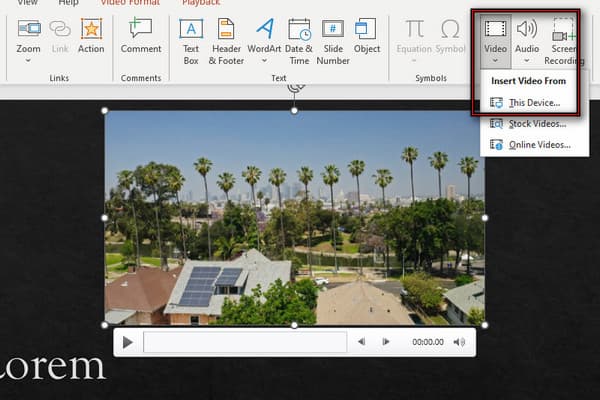Start a Screen Recording
The image size is (600, 400).
tap(564, 41)
